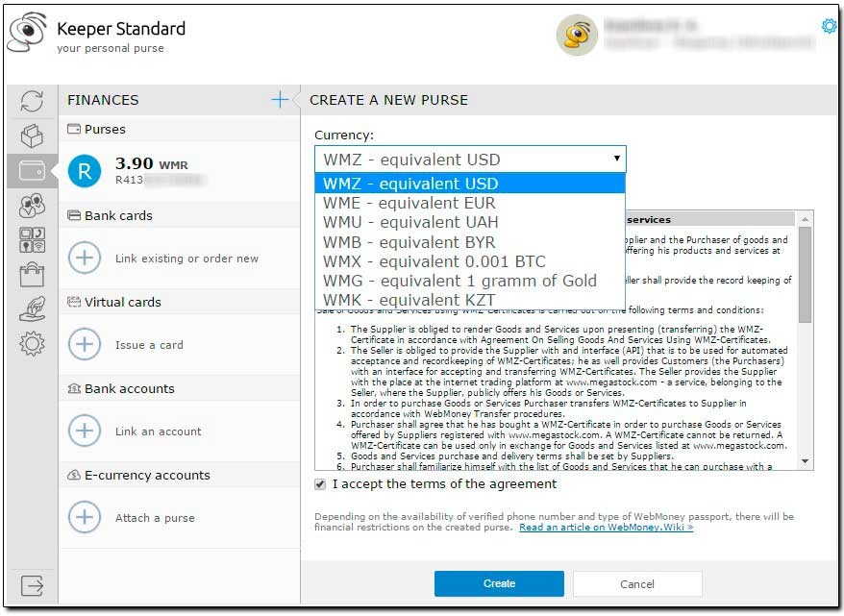Click the plus icon next to Finances
This screenshot has height=616, width=844.
click(x=280, y=100)
